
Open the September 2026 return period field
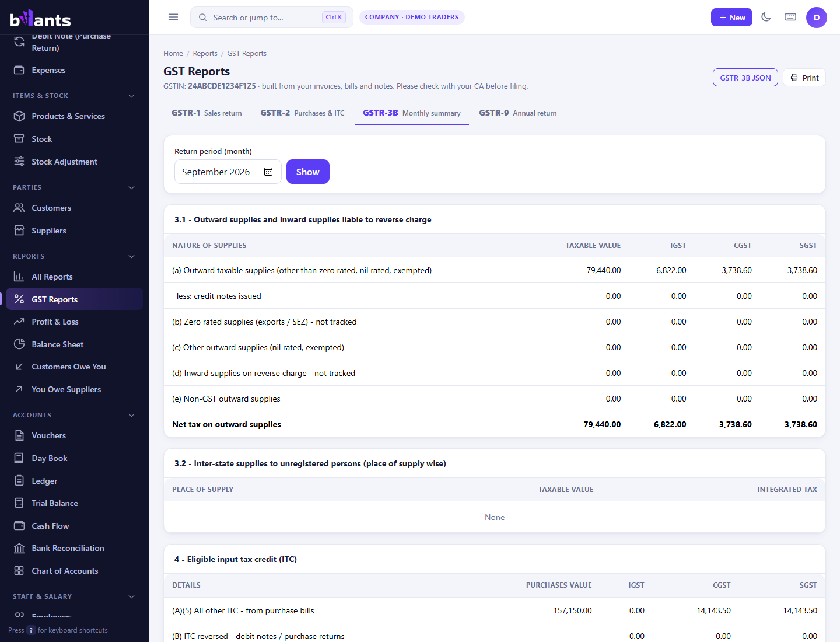tap(228, 172)
